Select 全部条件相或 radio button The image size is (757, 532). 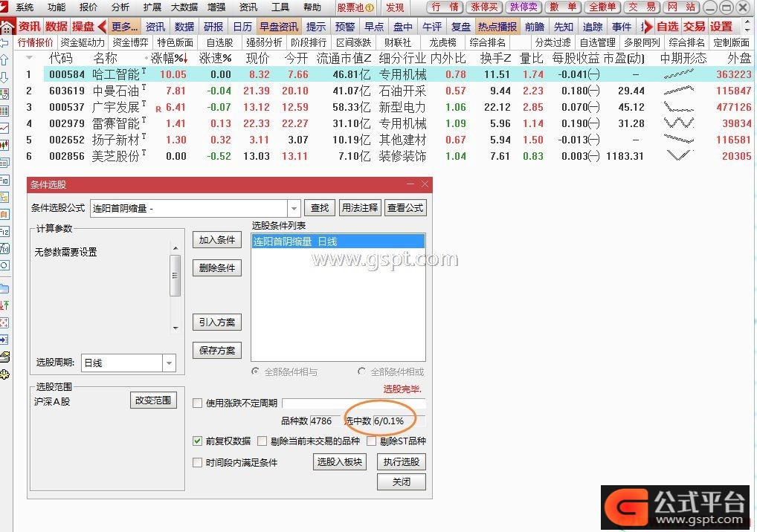click(361, 372)
